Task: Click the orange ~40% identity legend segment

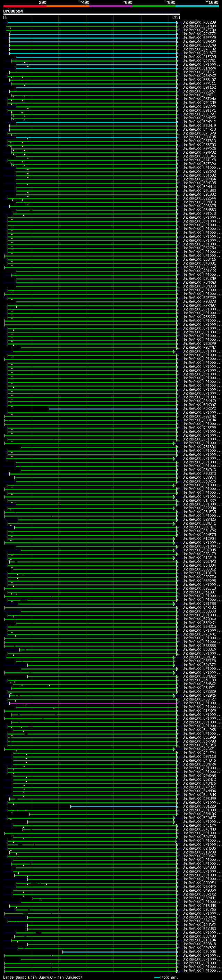Action: [x=68, y=6]
